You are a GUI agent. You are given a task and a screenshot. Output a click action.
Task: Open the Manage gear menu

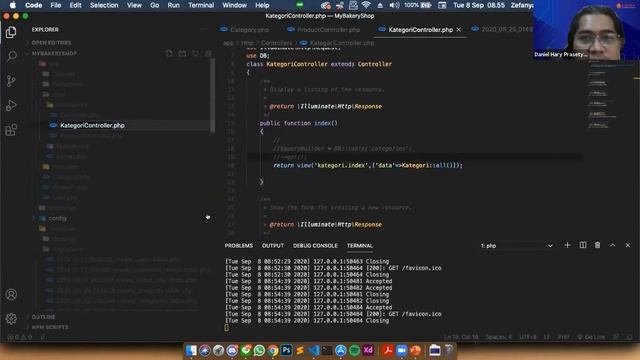[11, 318]
